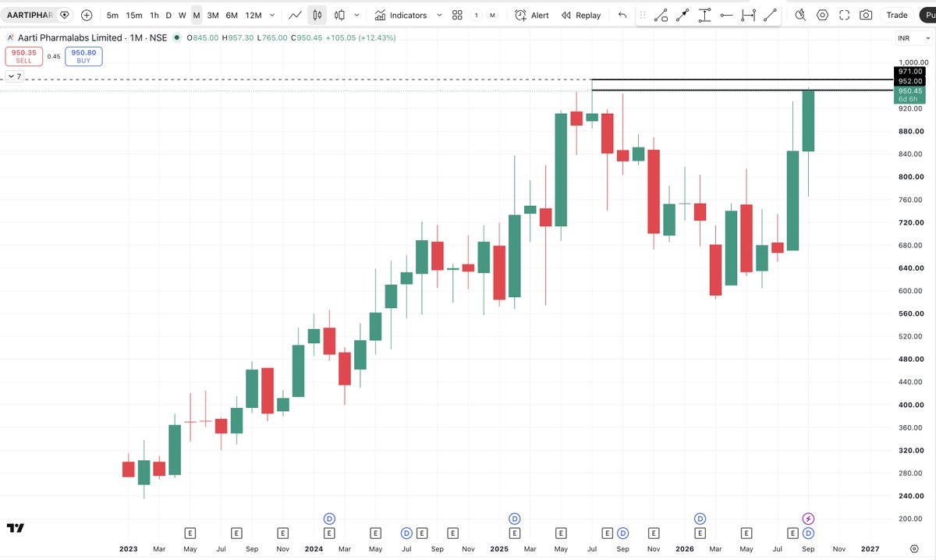
Task: Expand the collapsed legend showing 7
Action: (14, 76)
